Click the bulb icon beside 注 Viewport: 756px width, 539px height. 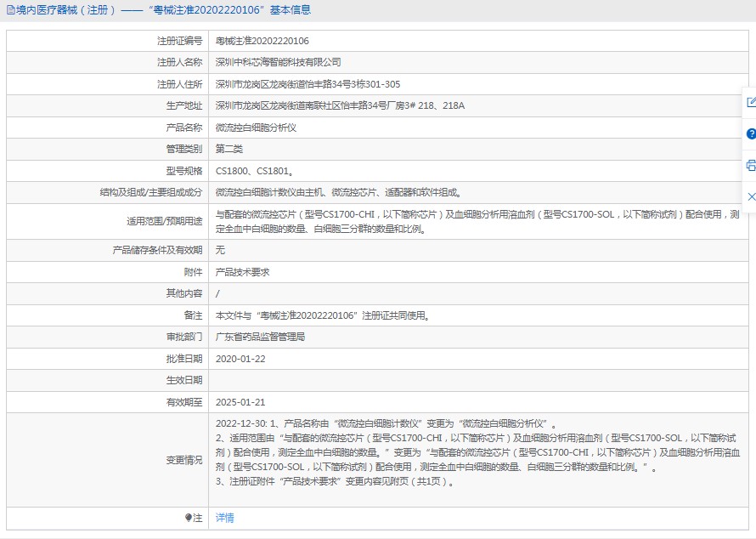click(189, 518)
